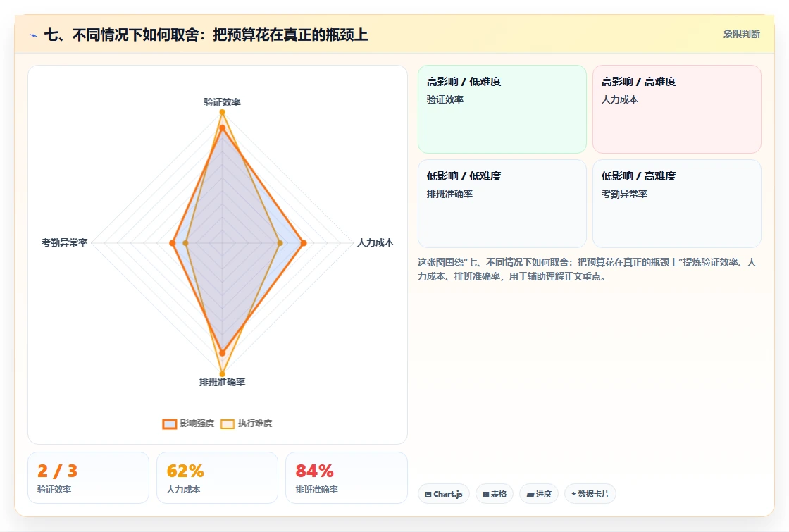Click the 84% 排班准确率 stat card
This screenshot has width=789, height=532.
point(346,478)
